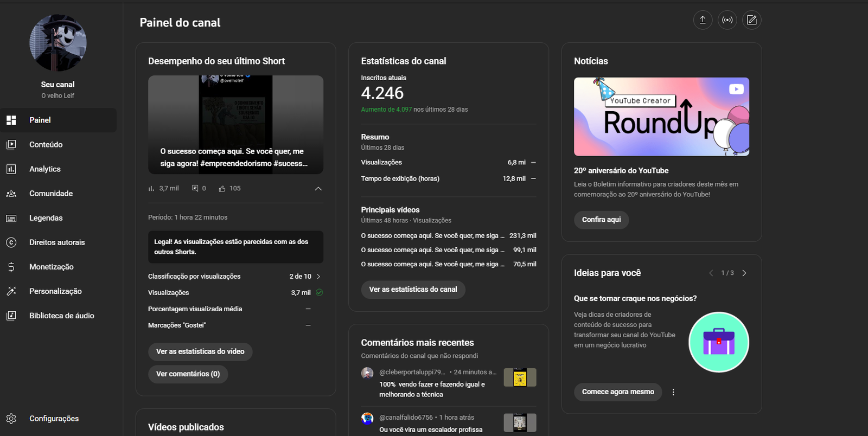Click the briefcase business idea illustration
868x436 pixels.
coord(719,342)
